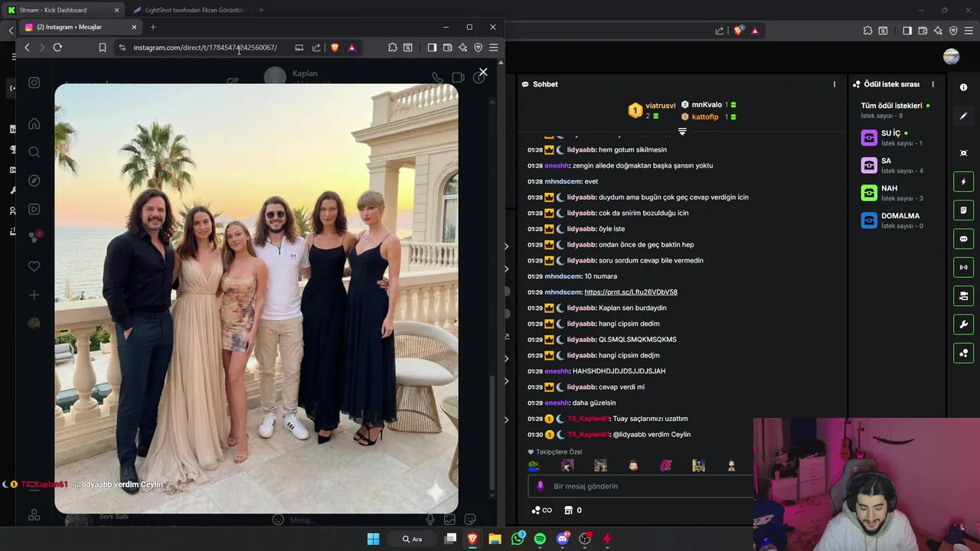Bookmark the Instagram page
The width and height of the screenshot is (980, 551).
(102, 47)
